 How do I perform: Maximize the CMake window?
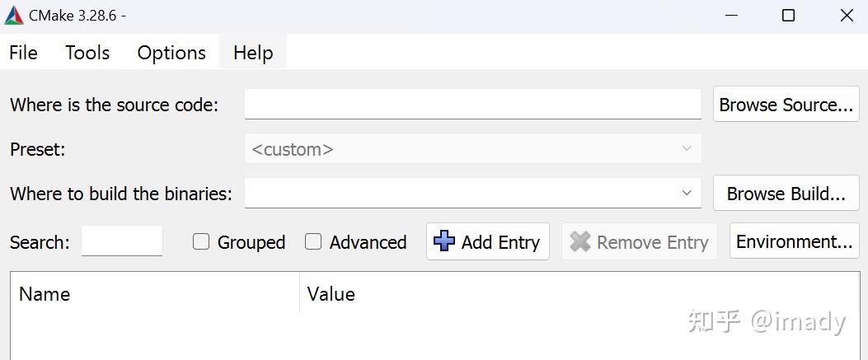click(788, 16)
